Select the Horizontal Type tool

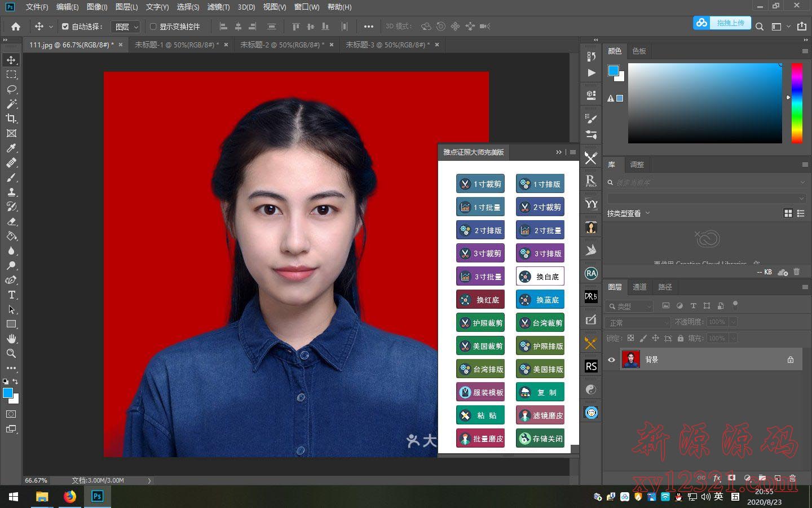pos(11,295)
